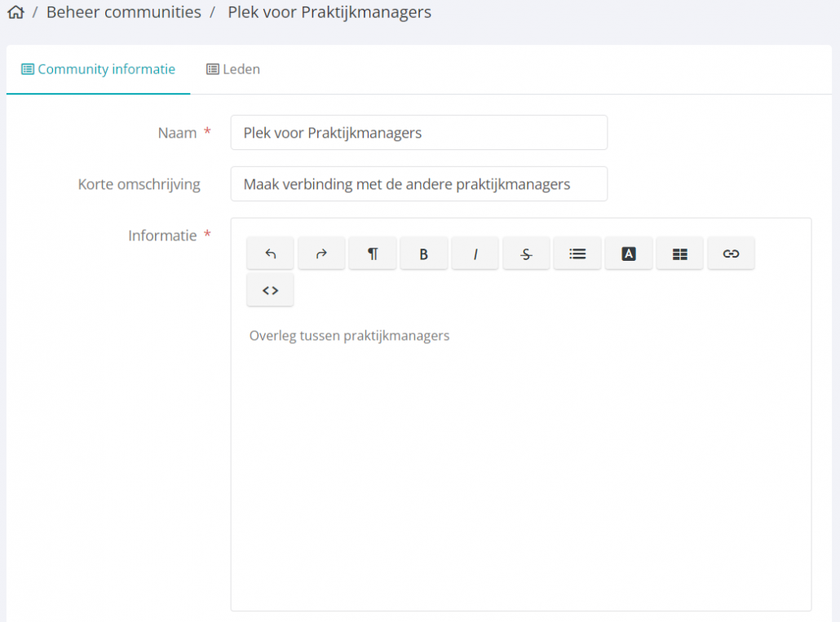Viewport: 840px width, 622px height.
Task: Focus the Korte omschrijving field
Action: pos(419,183)
